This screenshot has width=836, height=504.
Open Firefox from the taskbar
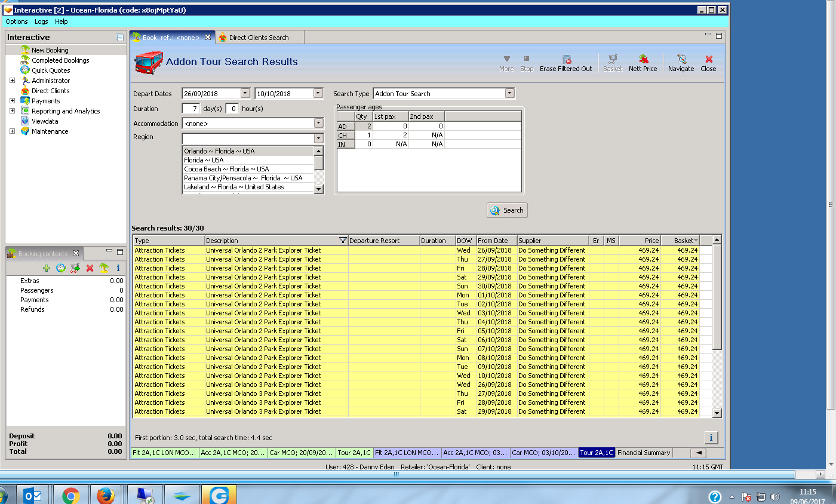click(x=105, y=495)
